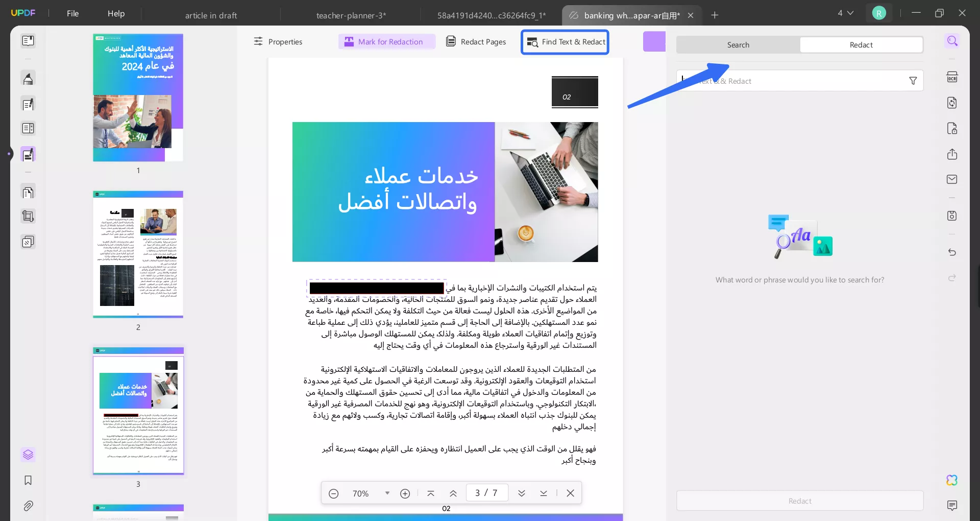
Task: Click the Find Text & Redact button
Action: coord(565,42)
